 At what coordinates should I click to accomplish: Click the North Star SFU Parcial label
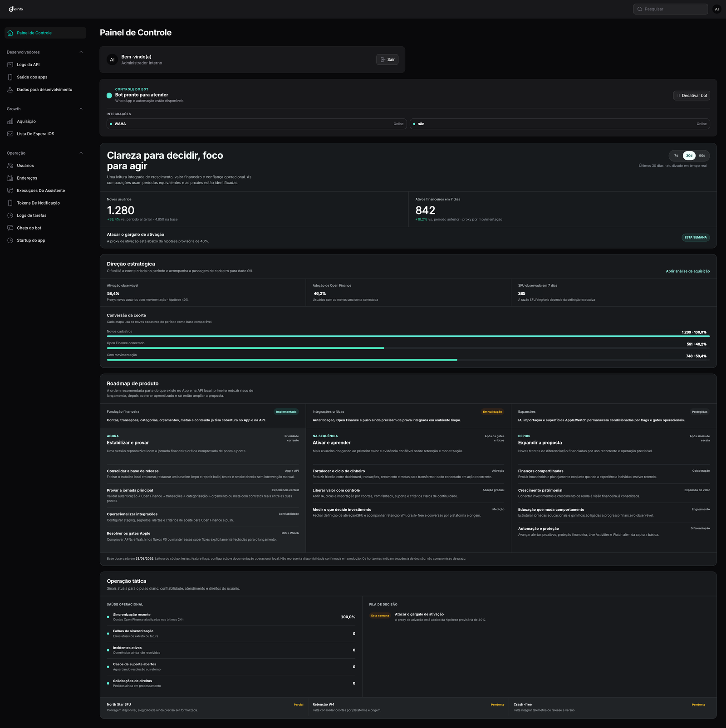(x=299, y=704)
